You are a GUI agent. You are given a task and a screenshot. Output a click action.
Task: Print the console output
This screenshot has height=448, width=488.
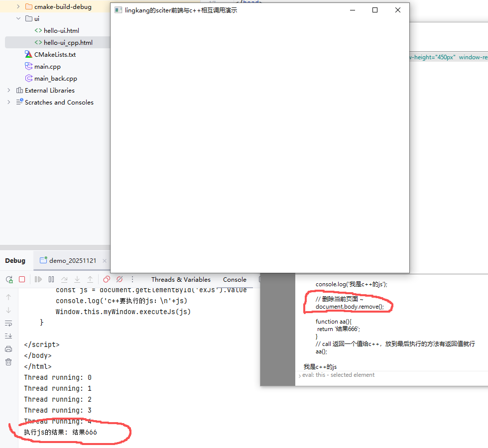tap(8, 349)
